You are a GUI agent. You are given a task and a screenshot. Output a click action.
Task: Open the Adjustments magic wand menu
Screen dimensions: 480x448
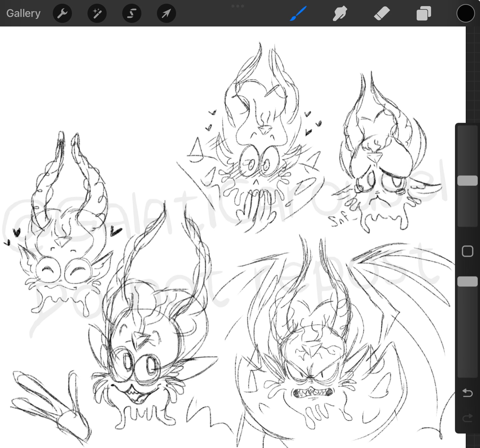click(x=97, y=13)
